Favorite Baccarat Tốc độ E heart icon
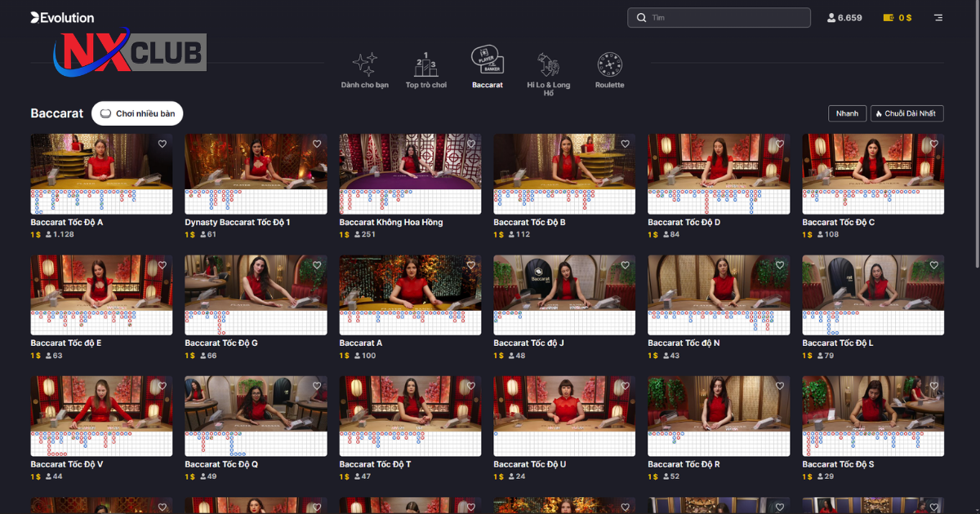Image resolution: width=980 pixels, height=514 pixels. (x=163, y=265)
